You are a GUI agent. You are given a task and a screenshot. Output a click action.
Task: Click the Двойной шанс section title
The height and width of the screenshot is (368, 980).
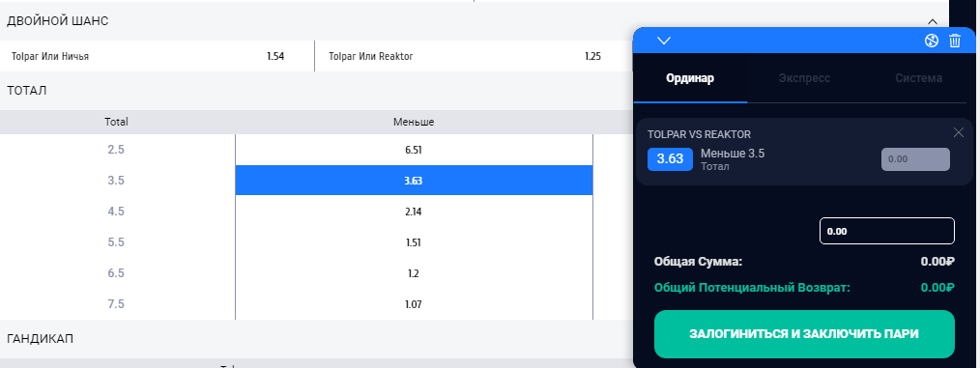(x=57, y=21)
